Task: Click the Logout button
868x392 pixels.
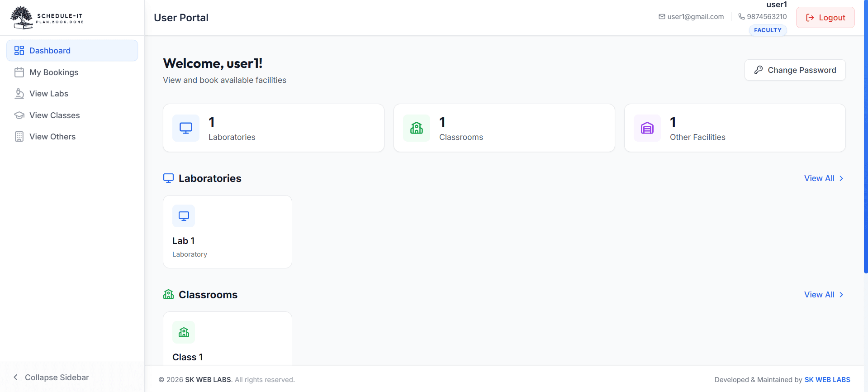Action: pos(825,17)
